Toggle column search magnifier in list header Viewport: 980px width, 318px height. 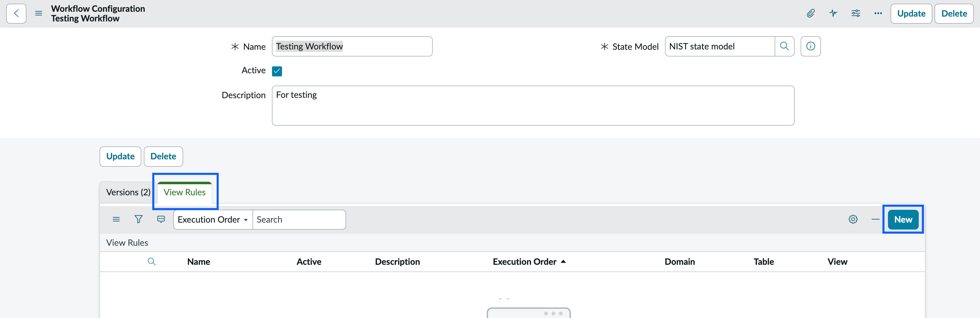coord(152,262)
